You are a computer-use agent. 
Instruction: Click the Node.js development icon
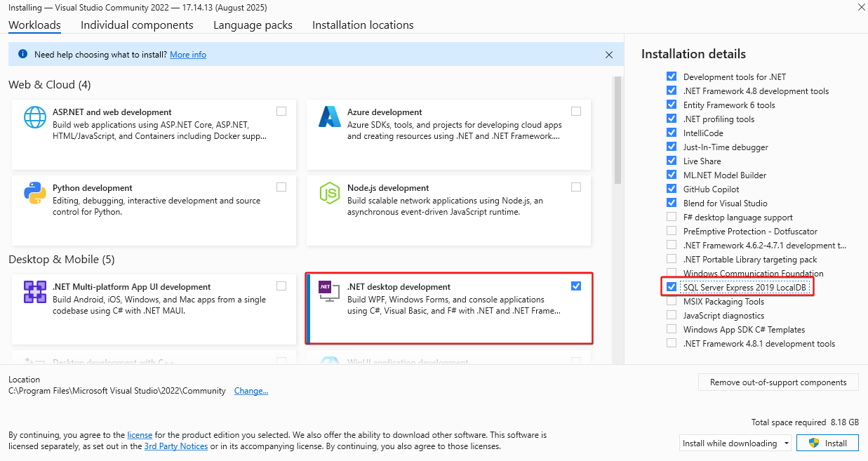(x=329, y=193)
